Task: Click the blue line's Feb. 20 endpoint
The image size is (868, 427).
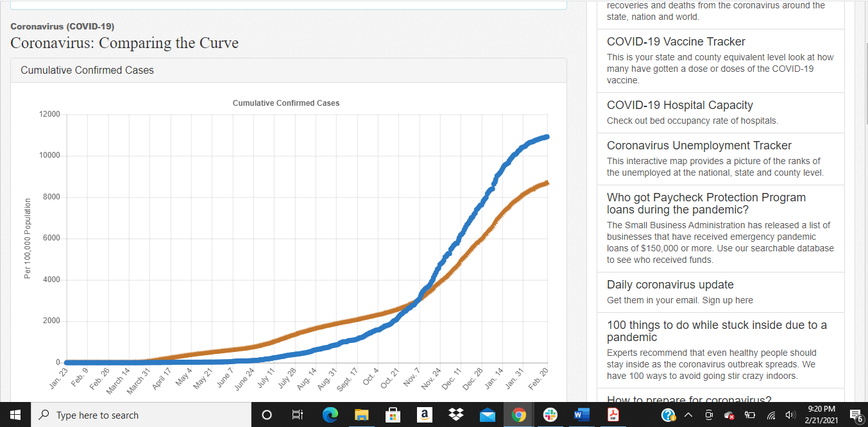Action: point(546,137)
